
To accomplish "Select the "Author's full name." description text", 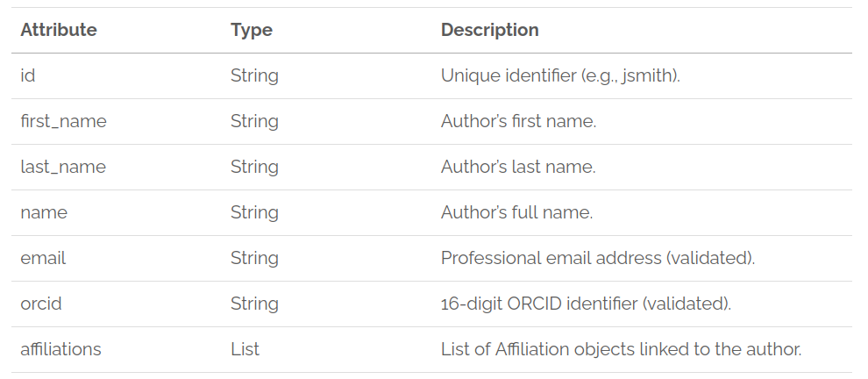I will point(516,212).
